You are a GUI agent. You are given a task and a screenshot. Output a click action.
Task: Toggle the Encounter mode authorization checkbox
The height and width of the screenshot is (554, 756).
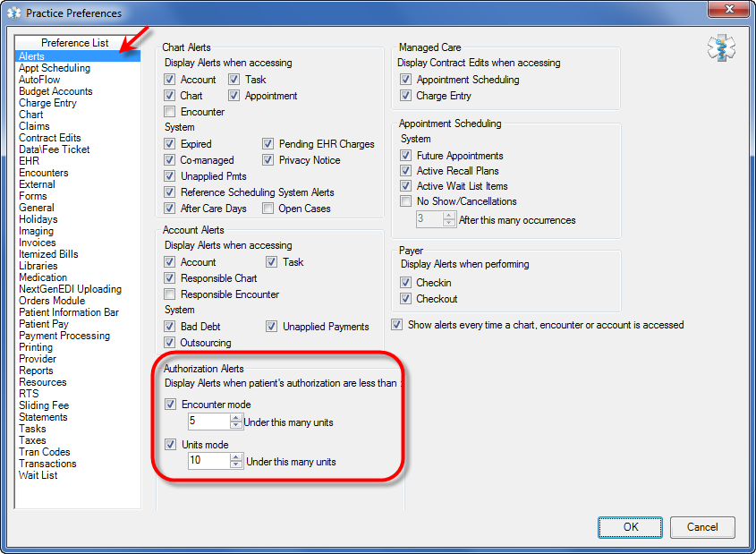point(170,404)
